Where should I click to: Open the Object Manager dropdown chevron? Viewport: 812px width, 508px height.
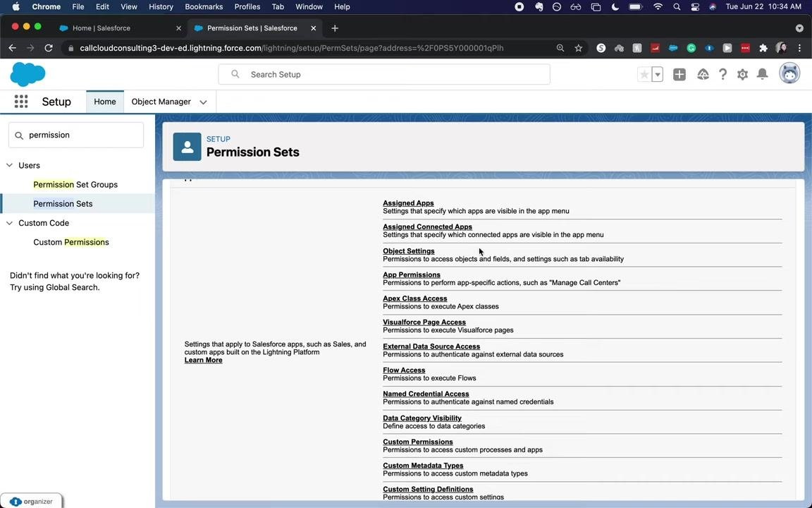pos(203,102)
